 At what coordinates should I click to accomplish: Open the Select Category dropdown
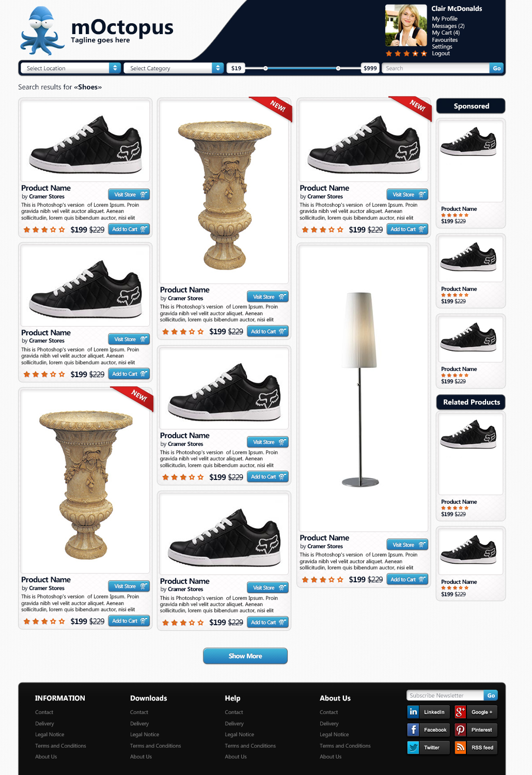tap(174, 68)
